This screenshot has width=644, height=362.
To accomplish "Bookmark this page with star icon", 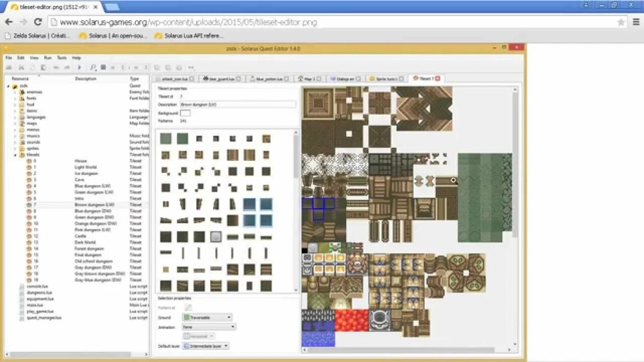I will click(621, 22).
